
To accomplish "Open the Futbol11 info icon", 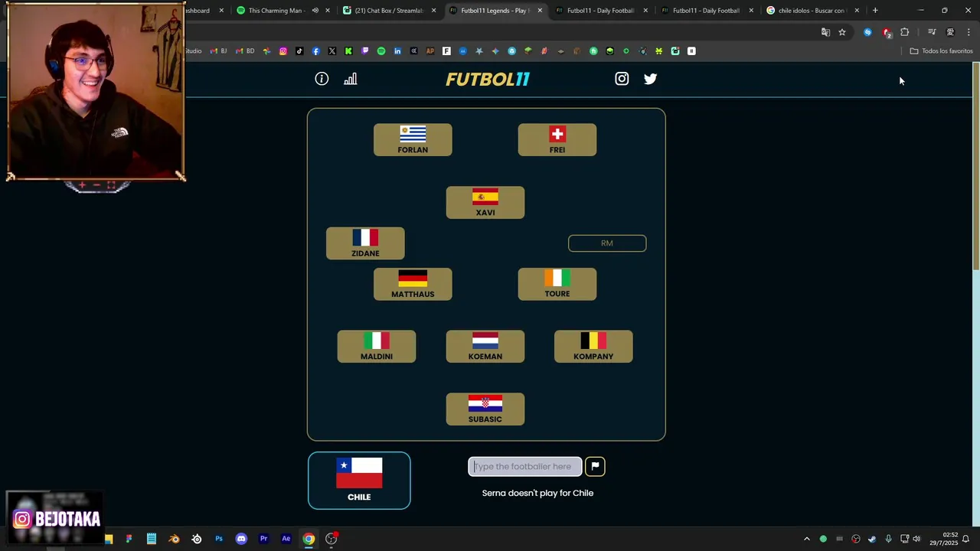I will coord(322,79).
